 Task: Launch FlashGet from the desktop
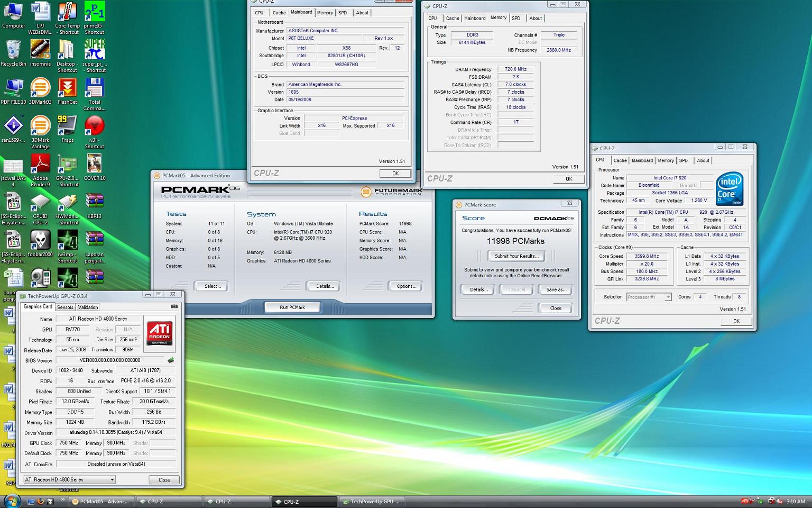[67, 91]
